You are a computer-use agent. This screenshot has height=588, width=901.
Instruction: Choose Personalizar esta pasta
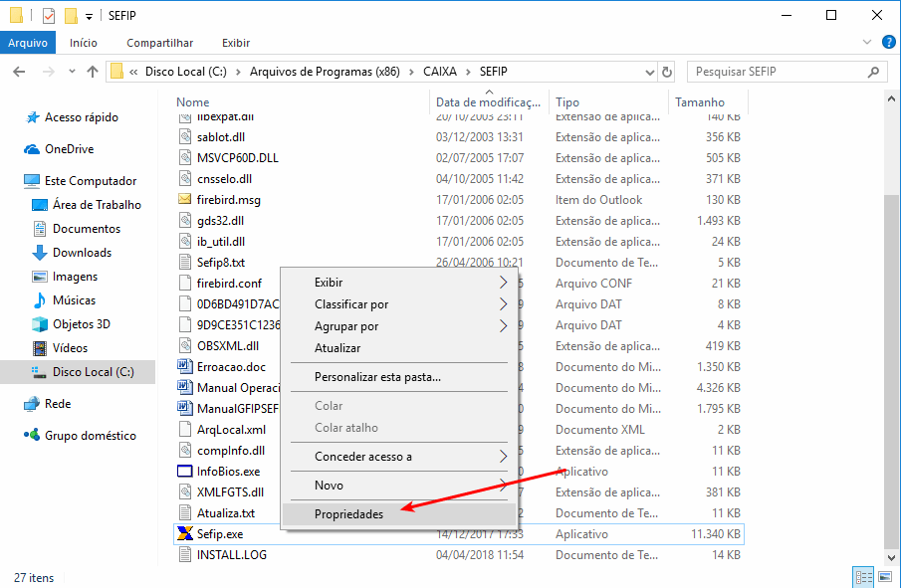[399, 377]
